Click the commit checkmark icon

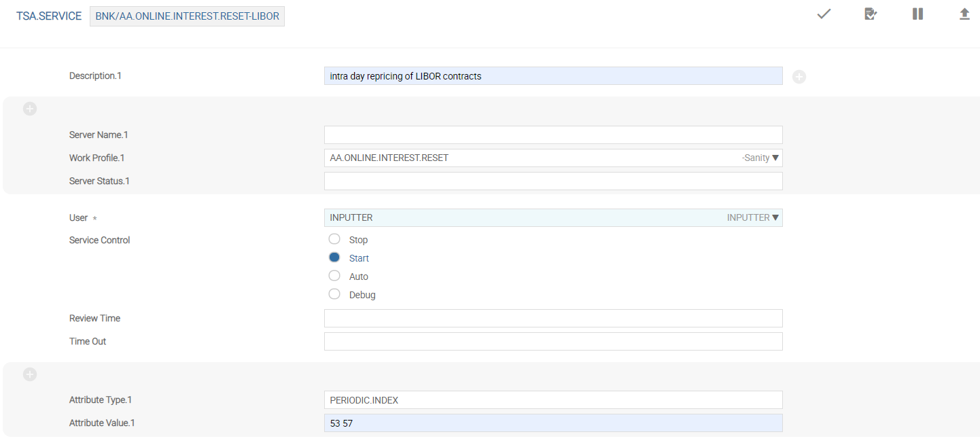[824, 14]
